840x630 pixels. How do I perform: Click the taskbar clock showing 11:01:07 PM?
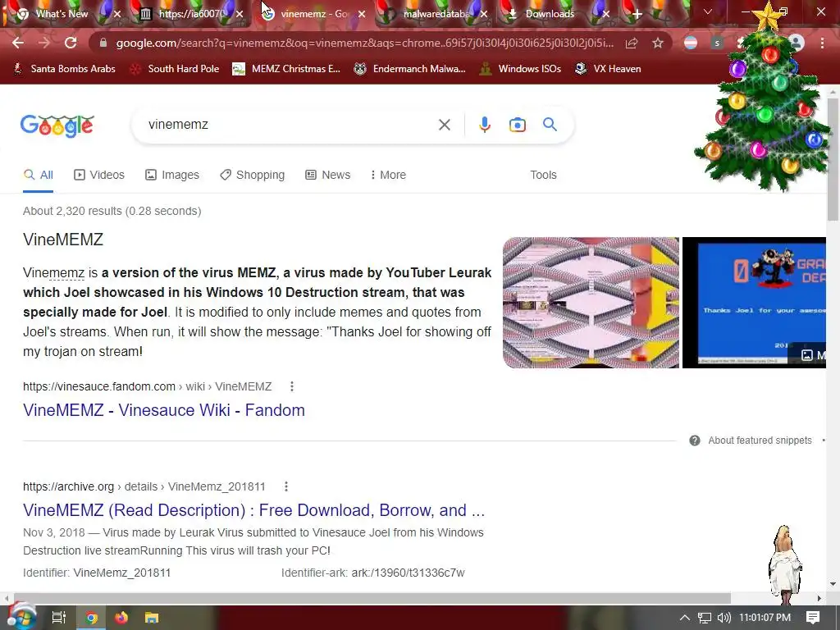tap(765, 618)
